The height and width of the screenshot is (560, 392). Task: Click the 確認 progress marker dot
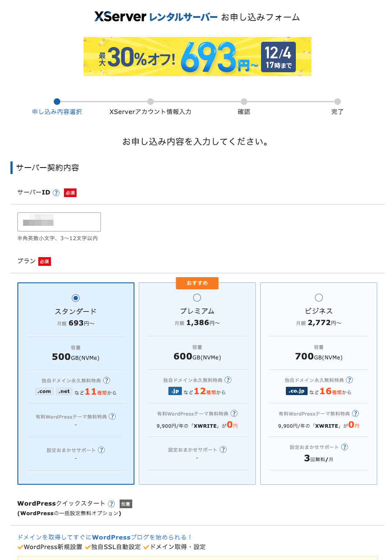[x=244, y=101]
